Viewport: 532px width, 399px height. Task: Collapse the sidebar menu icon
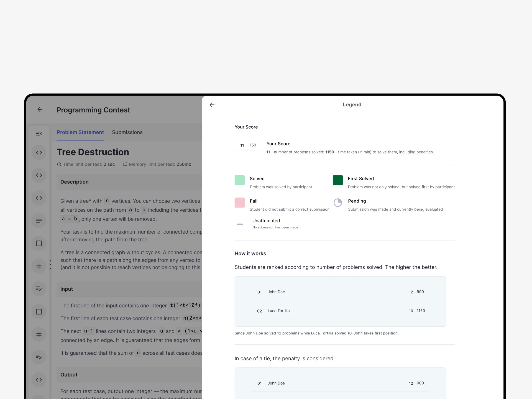click(x=39, y=134)
